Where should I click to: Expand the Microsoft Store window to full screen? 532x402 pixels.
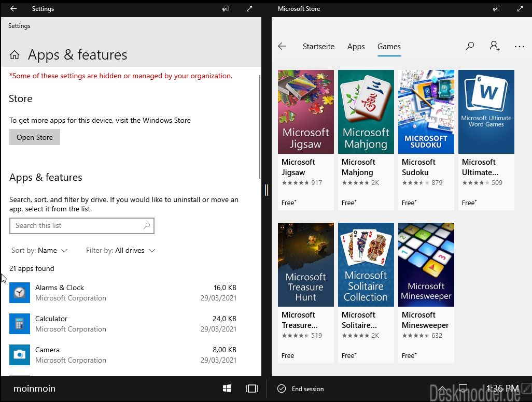(520, 8)
